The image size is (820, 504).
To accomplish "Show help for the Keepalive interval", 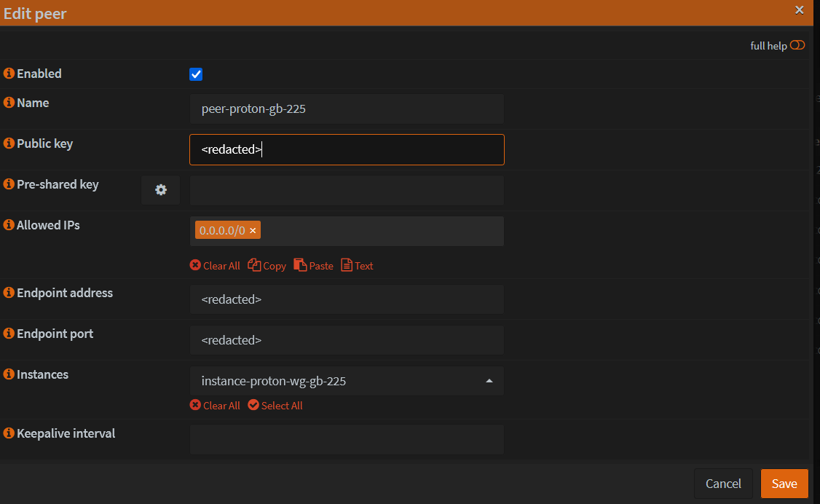I will (x=8, y=433).
